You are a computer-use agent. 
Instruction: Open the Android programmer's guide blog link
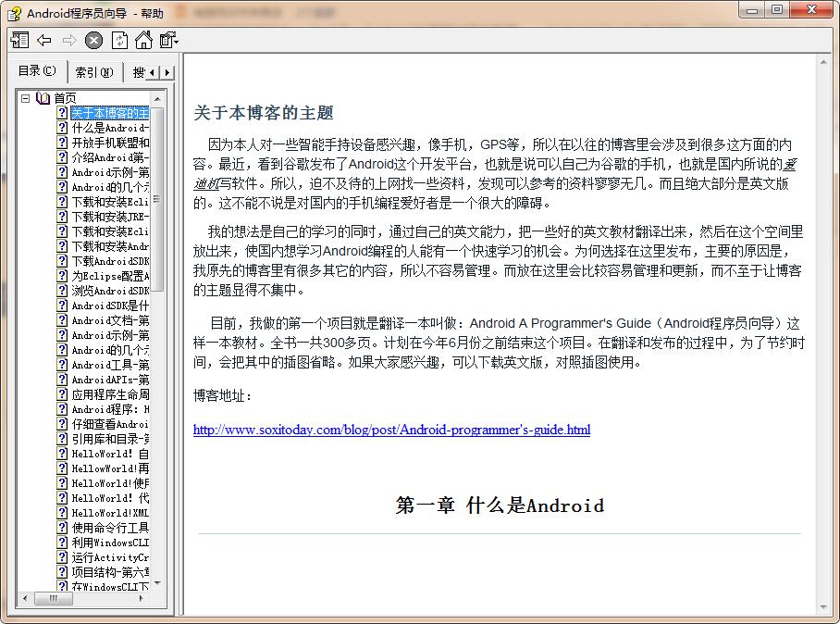tap(391, 430)
